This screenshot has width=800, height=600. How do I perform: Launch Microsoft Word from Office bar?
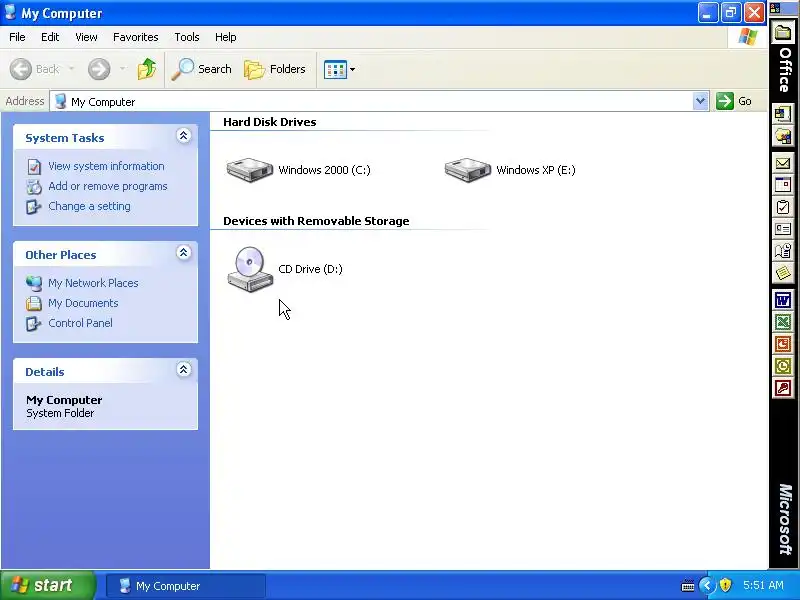pos(783,300)
